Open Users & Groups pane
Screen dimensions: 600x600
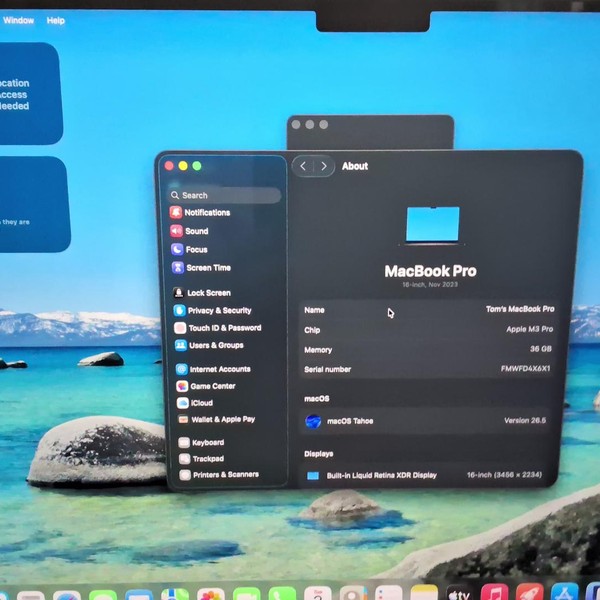(x=209, y=345)
